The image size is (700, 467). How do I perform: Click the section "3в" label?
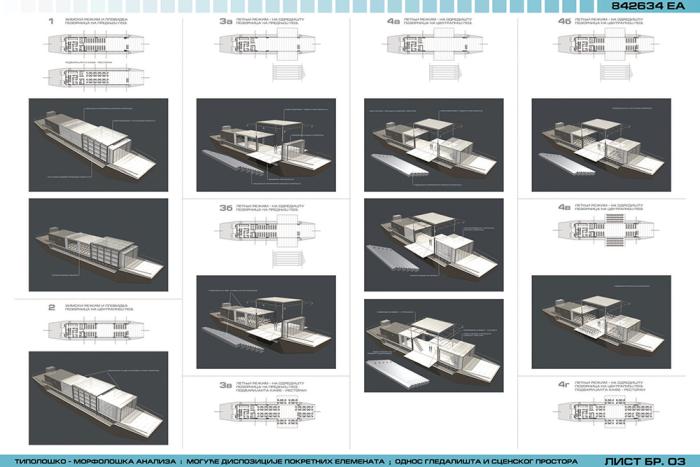tap(225, 385)
